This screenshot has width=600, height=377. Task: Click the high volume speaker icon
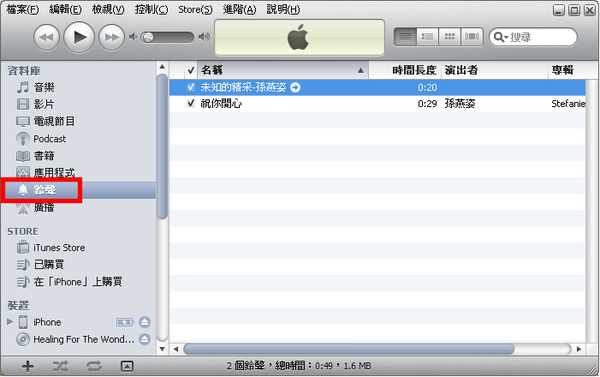[204, 37]
